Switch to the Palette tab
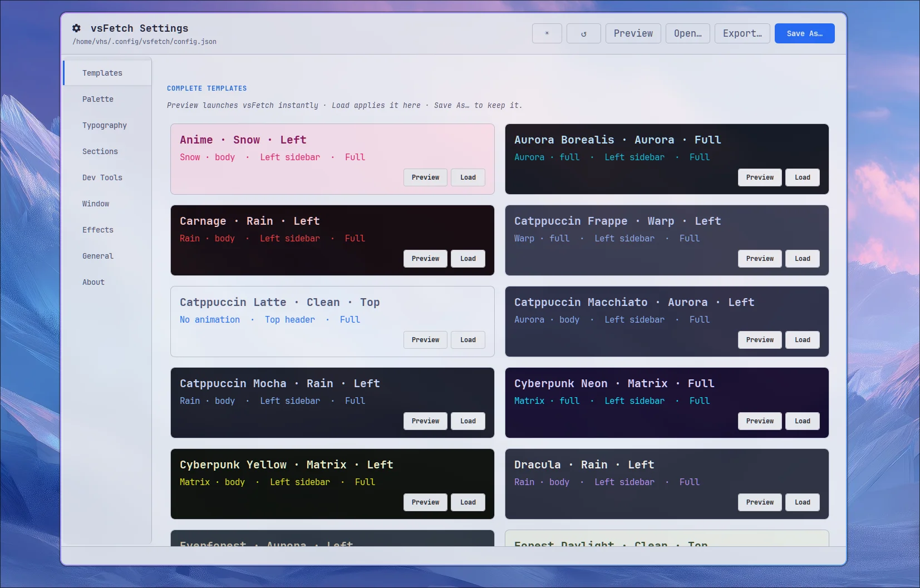Screen dimensions: 920x588 coord(107,99)
